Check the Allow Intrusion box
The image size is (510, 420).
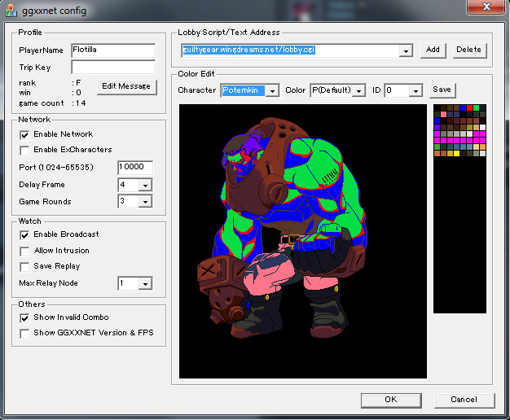coord(24,251)
